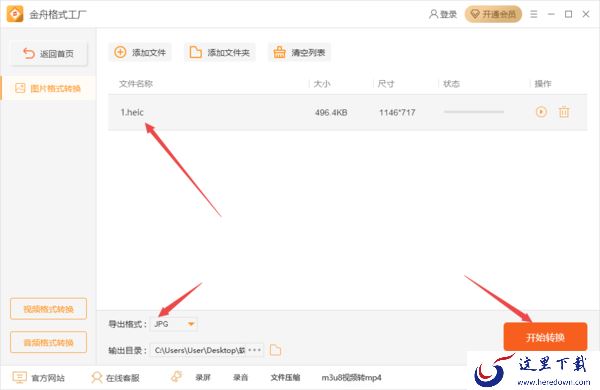Minimize the 金舟格式工厂 window
The width and height of the screenshot is (600, 390).
(551, 14)
